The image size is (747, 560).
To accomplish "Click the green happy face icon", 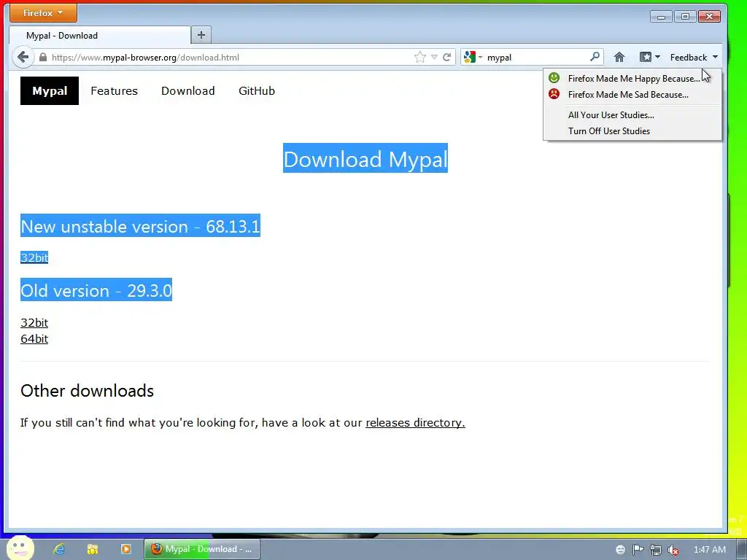I will 554,77.
